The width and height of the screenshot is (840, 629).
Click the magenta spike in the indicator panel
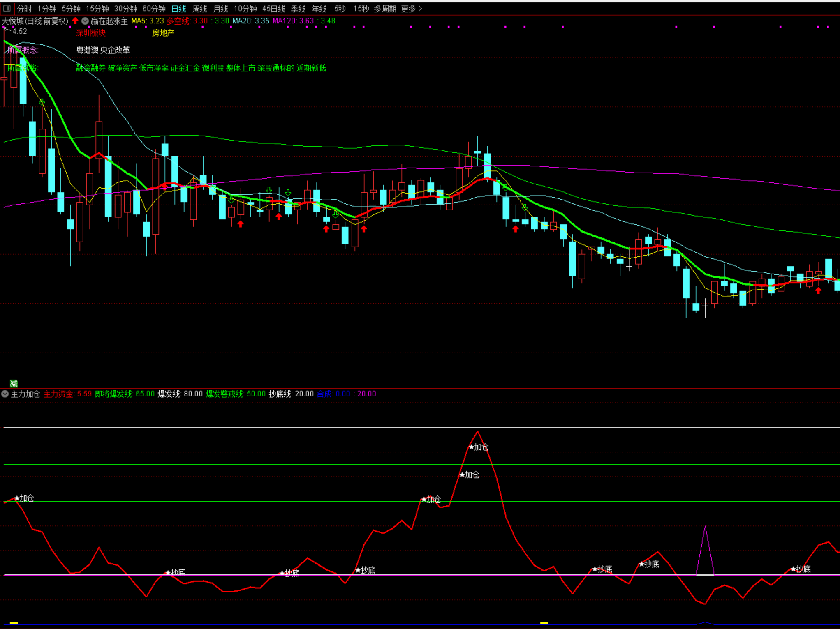[705, 551]
